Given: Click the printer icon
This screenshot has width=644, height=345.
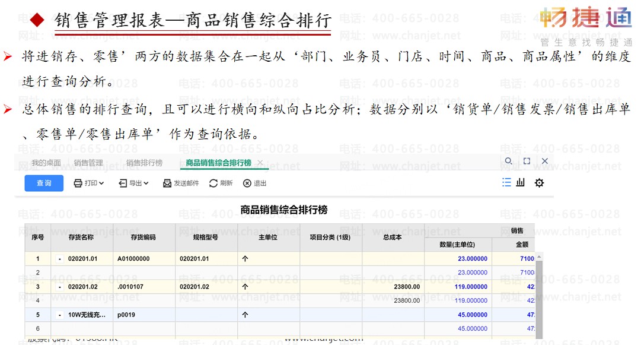Looking at the screenshot, I should [78, 183].
